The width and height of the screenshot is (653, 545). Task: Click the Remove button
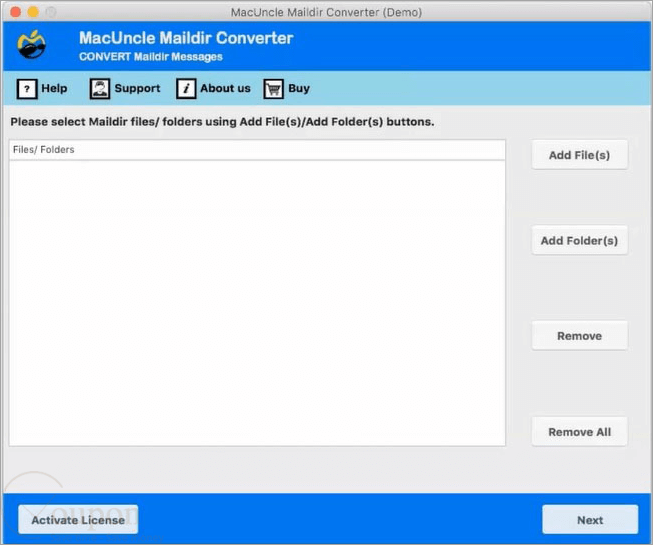pos(579,336)
